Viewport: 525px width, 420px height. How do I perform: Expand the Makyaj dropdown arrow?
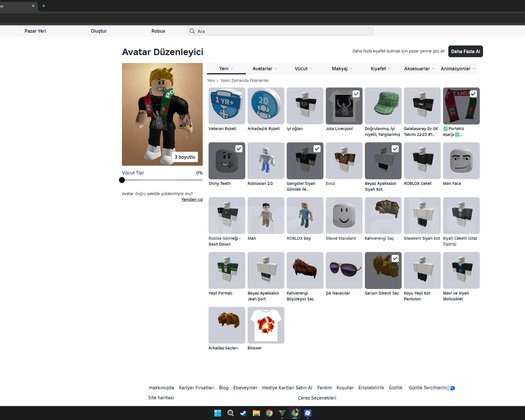351,69
